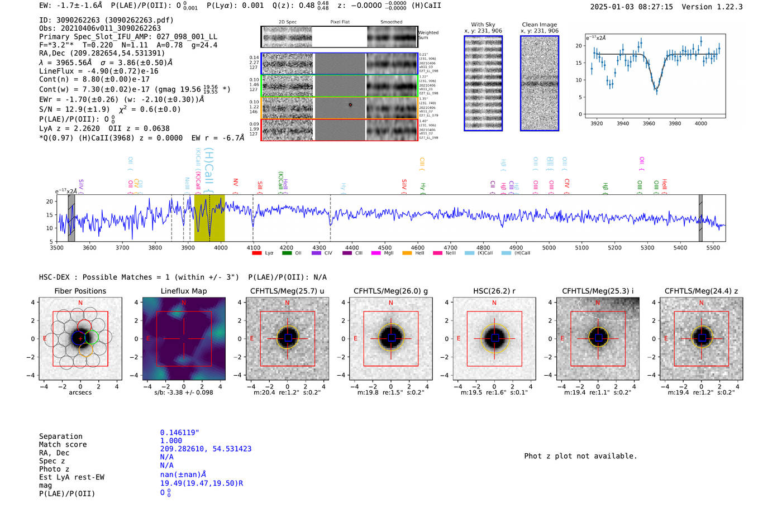
Task: Open the CFHTLS/Meg(24.4) z cutout
Action: pyautogui.click(x=701, y=338)
